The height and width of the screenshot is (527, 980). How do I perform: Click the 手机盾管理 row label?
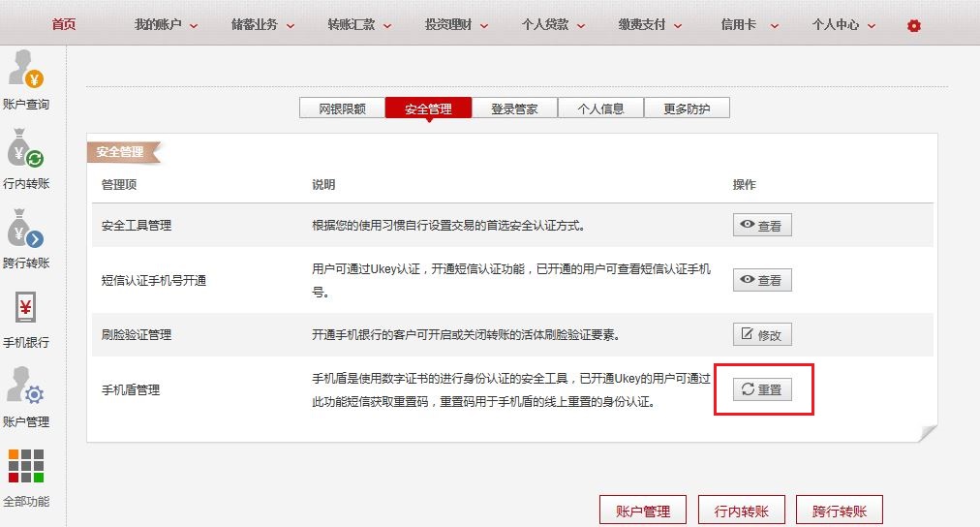point(131,389)
